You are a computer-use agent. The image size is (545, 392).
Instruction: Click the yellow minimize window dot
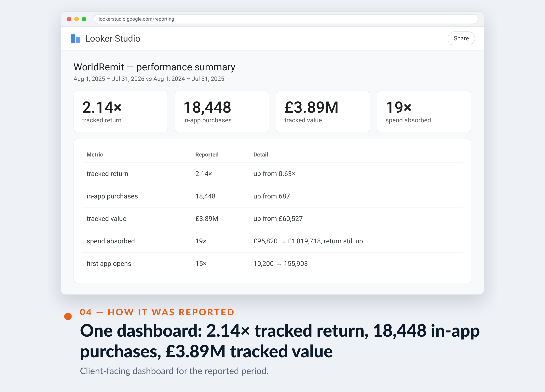tap(76, 19)
